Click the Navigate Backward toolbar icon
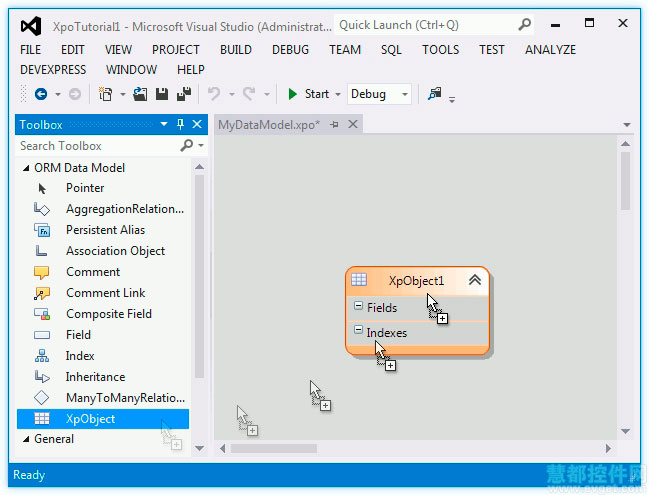The width and height of the screenshot is (649, 495). point(41,94)
